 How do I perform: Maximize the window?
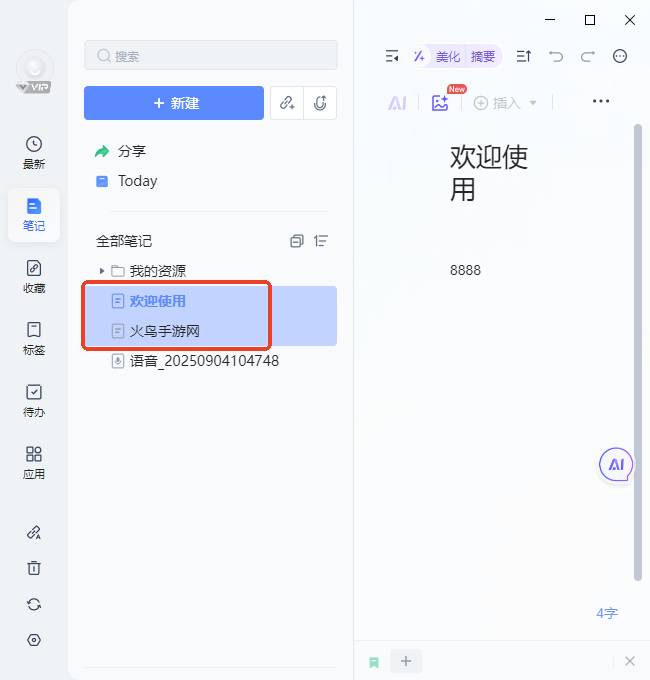[x=590, y=20]
